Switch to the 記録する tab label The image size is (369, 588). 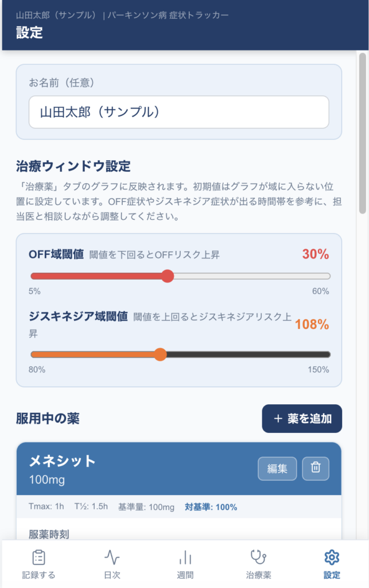coord(39,575)
